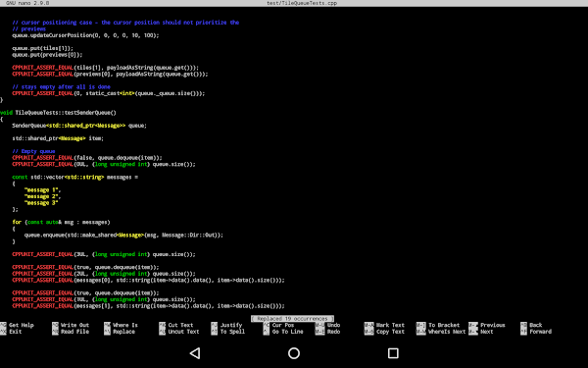Tap the Android Back navigation triangle
Image resolution: width=588 pixels, height=368 pixels.
195,353
